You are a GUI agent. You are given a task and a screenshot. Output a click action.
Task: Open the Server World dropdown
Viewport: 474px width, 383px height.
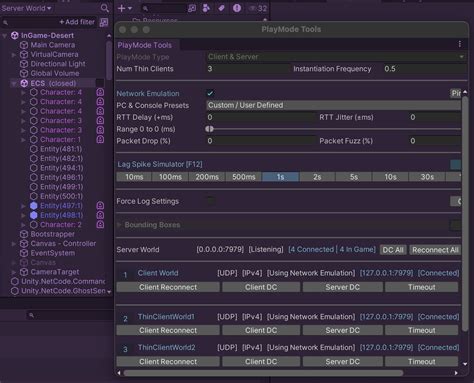click(x=26, y=8)
